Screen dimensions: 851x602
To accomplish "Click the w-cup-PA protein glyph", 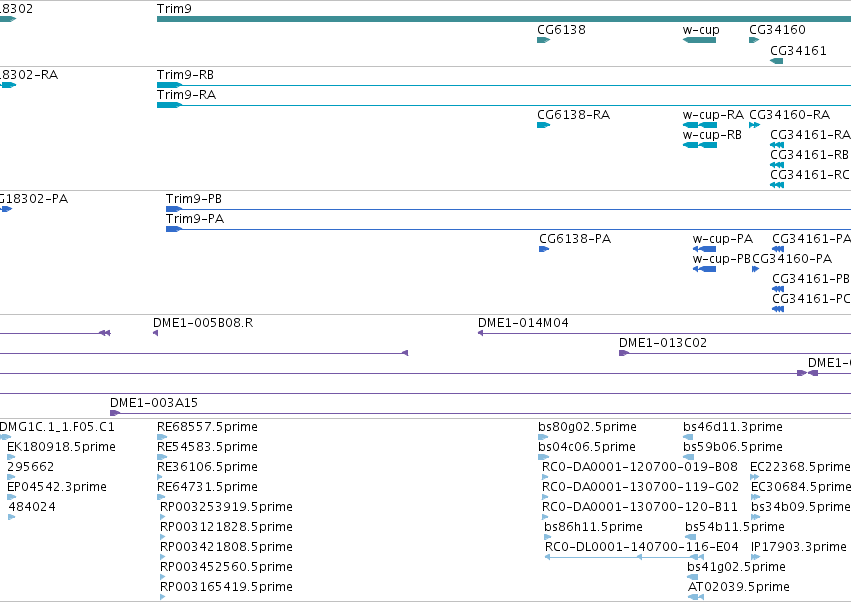I will (x=704, y=249).
